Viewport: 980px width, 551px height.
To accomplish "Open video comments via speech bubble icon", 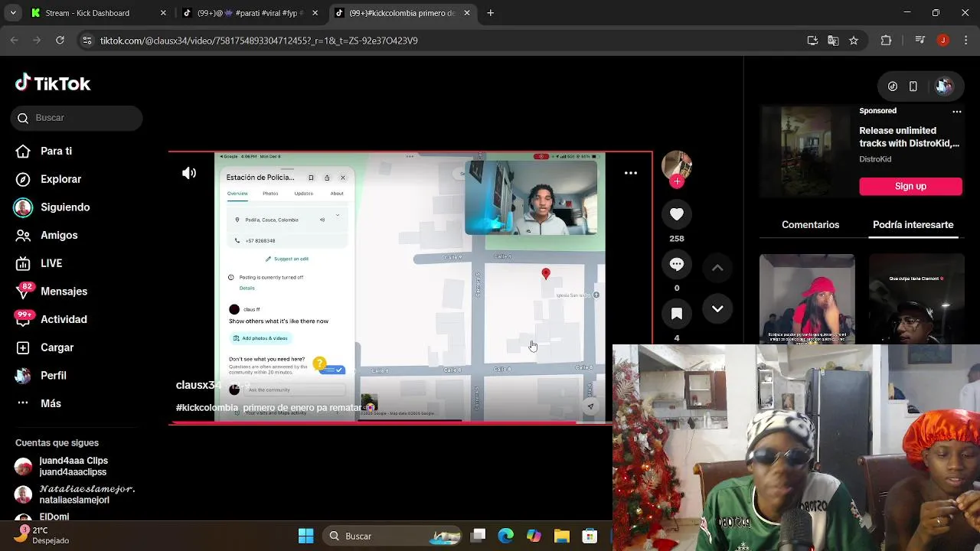I will 677,264.
